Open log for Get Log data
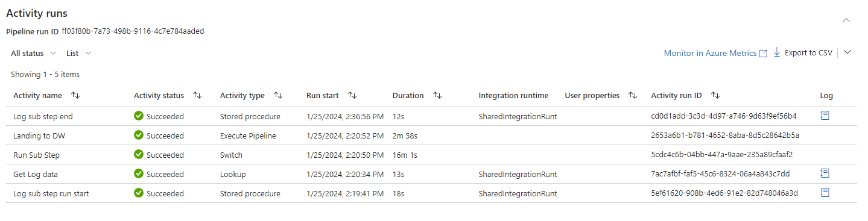The width and height of the screenshot is (868, 221). tap(825, 173)
